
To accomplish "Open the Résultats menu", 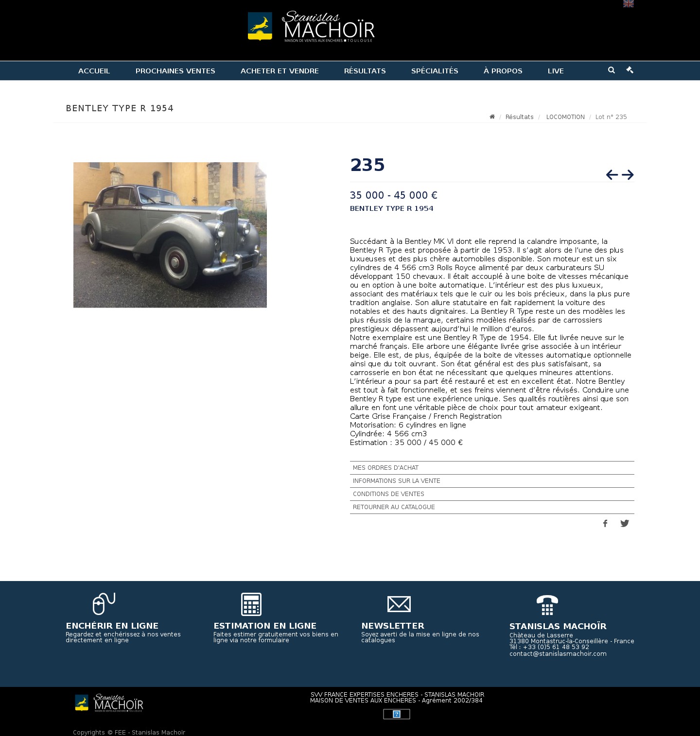I will pyautogui.click(x=365, y=71).
